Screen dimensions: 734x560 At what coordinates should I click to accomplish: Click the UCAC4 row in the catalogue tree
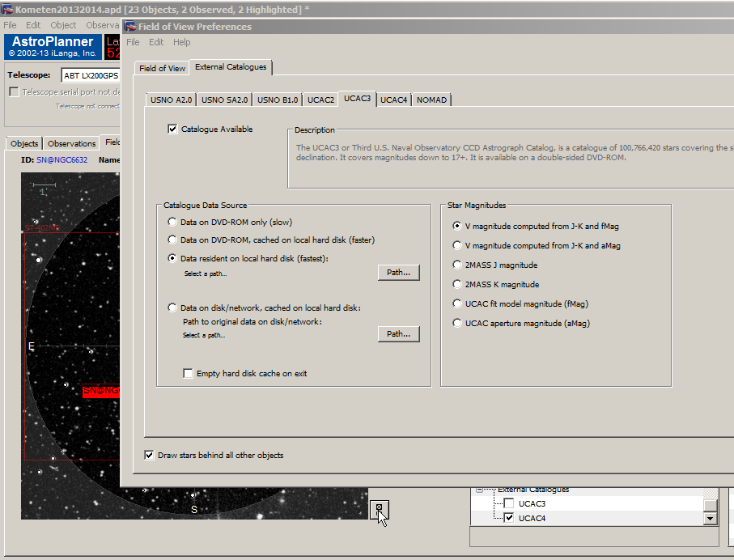click(588, 519)
